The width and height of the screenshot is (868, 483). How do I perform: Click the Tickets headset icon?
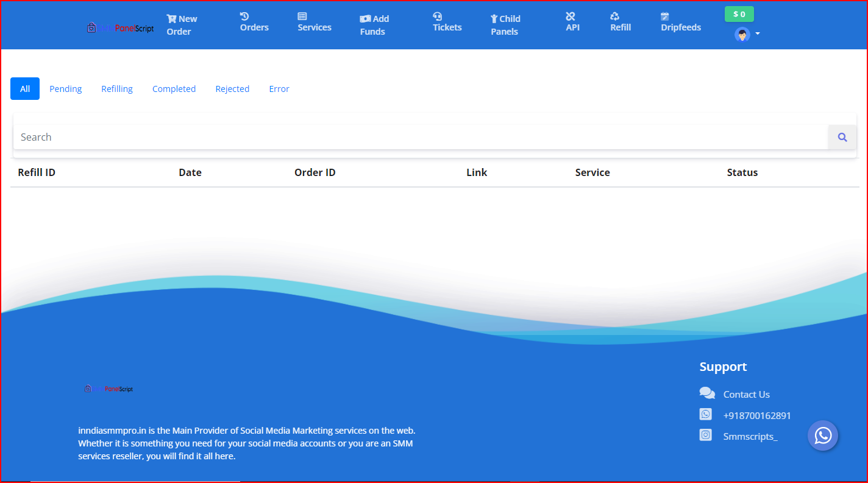click(437, 16)
